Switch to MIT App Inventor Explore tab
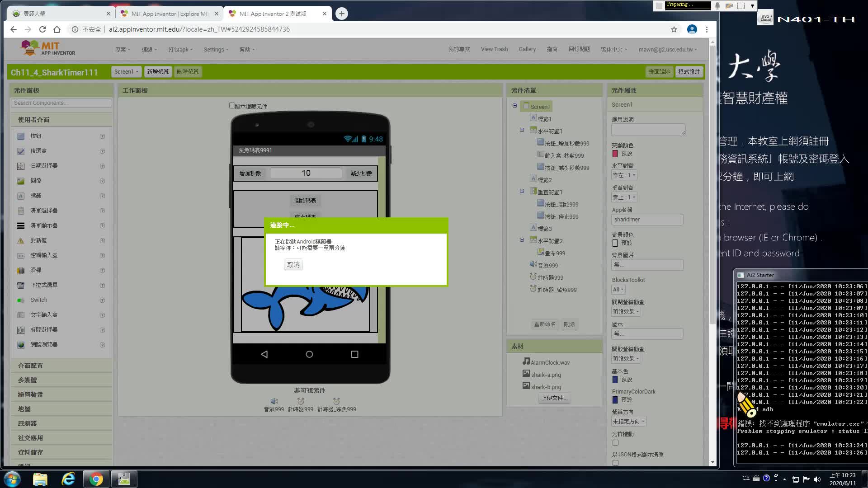Viewport: 868px width, 488px height. click(169, 14)
